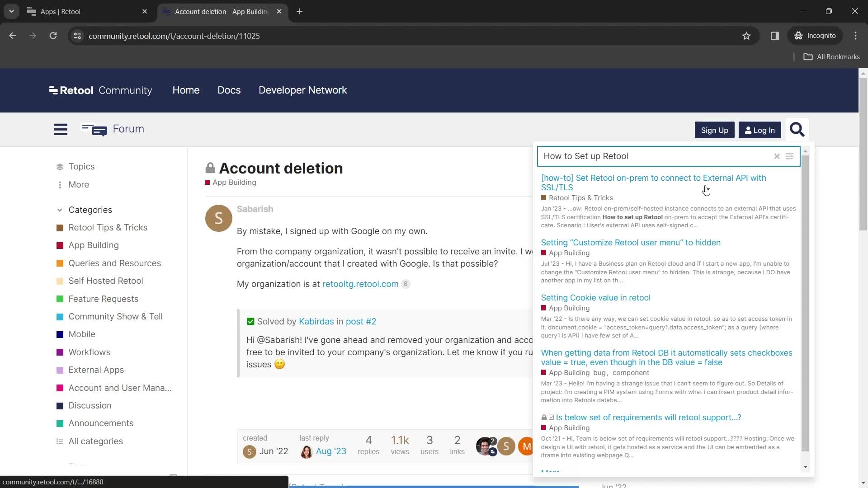Reload the current page

pos(53,36)
